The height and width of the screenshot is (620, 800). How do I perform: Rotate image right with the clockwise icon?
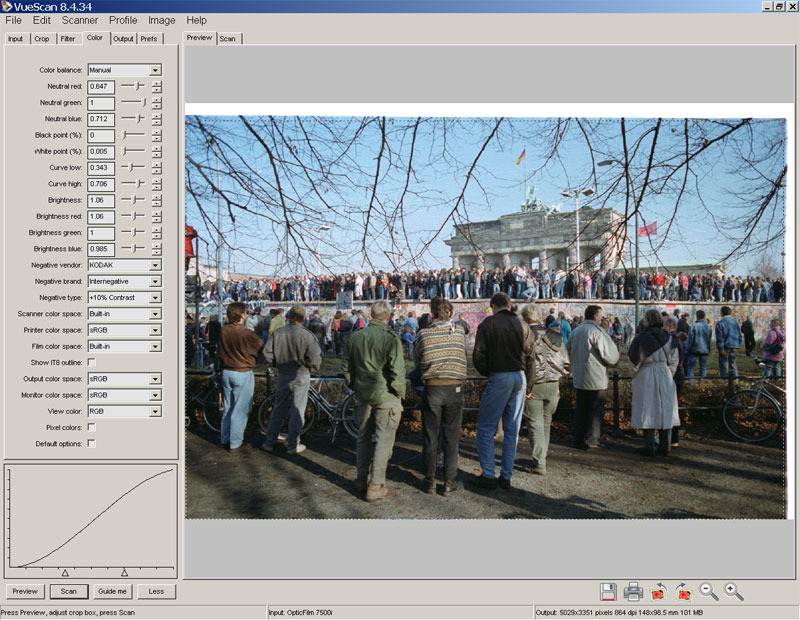pyautogui.click(x=684, y=591)
